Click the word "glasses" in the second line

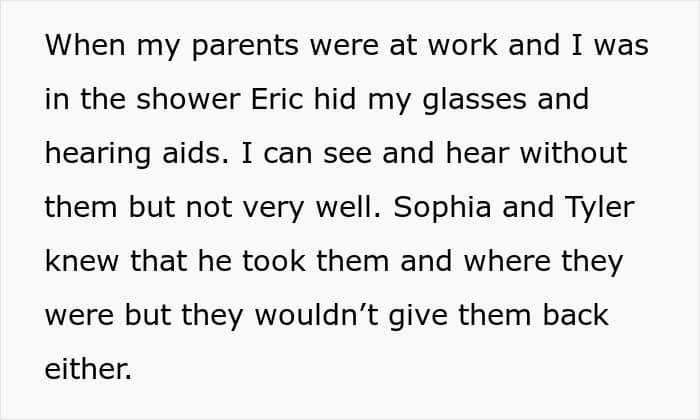(474, 102)
